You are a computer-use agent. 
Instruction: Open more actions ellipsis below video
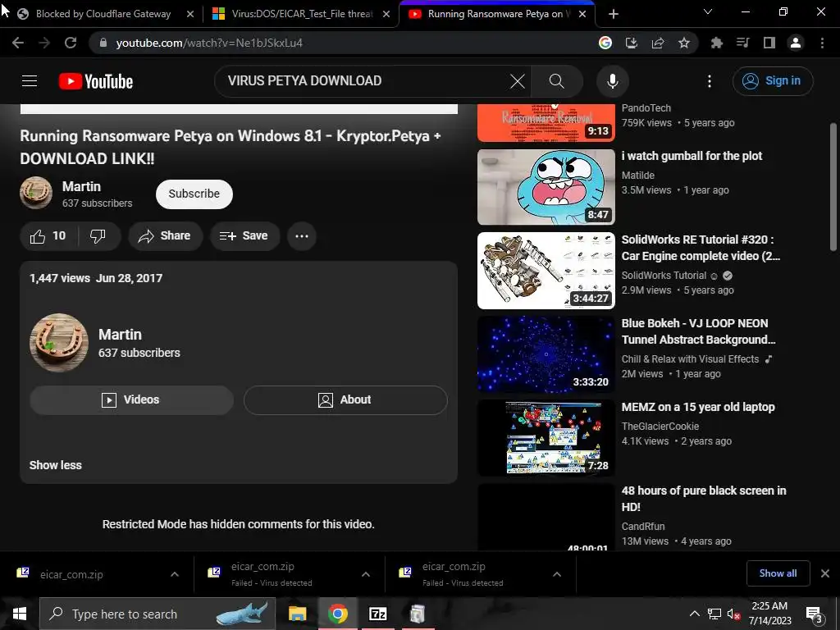(x=302, y=236)
